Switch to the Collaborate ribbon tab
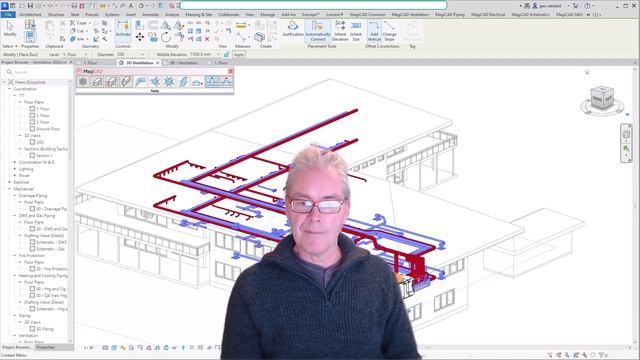 tap(229, 14)
